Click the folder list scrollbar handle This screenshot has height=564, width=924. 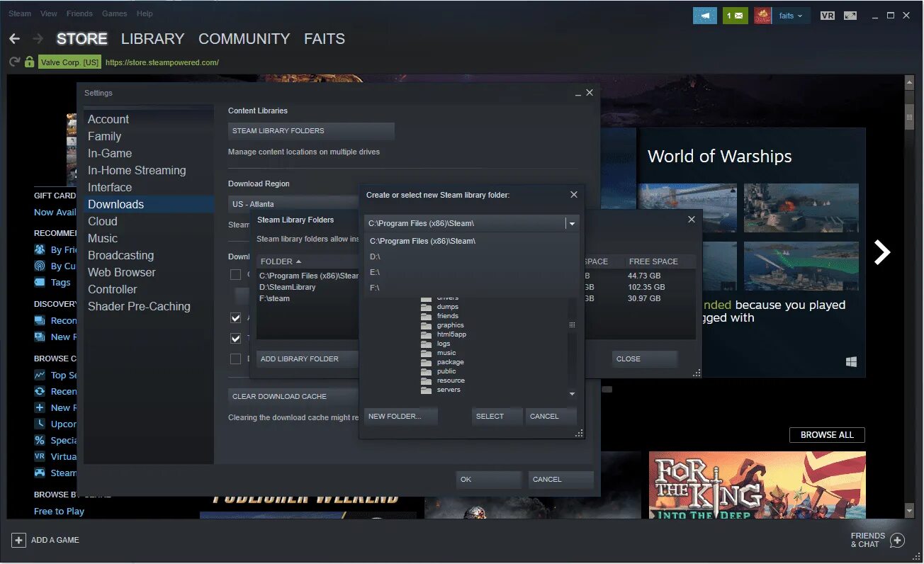coord(572,325)
